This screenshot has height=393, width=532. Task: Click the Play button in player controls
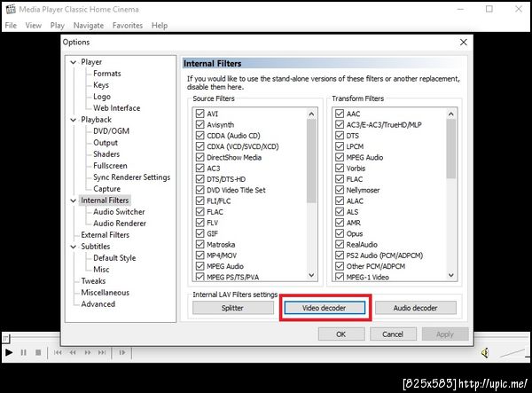click(9, 352)
